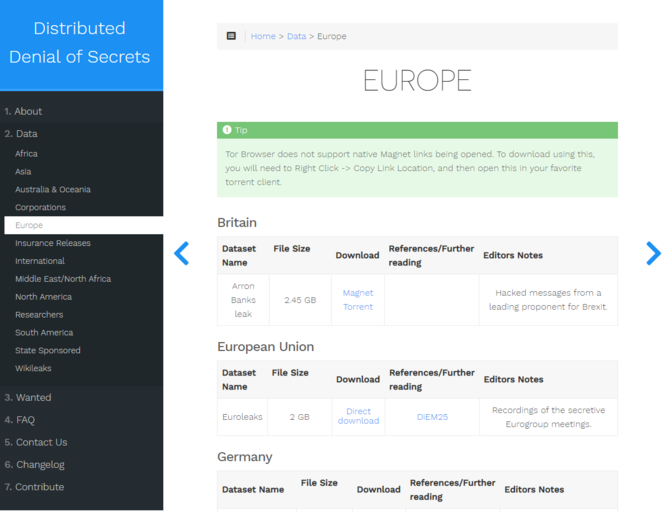Open the Changelog sidebar item
Viewport: 670px width, 512px height.
pos(34,464)
